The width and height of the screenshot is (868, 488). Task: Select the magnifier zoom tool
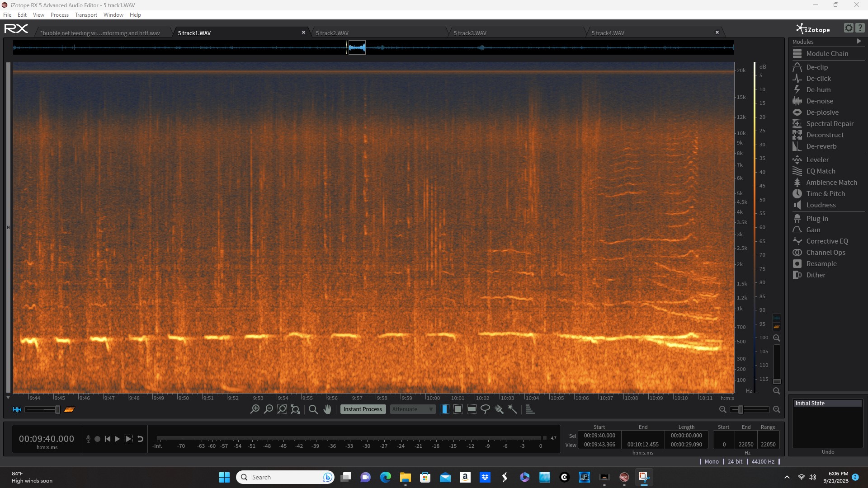(x=313, y=409)
